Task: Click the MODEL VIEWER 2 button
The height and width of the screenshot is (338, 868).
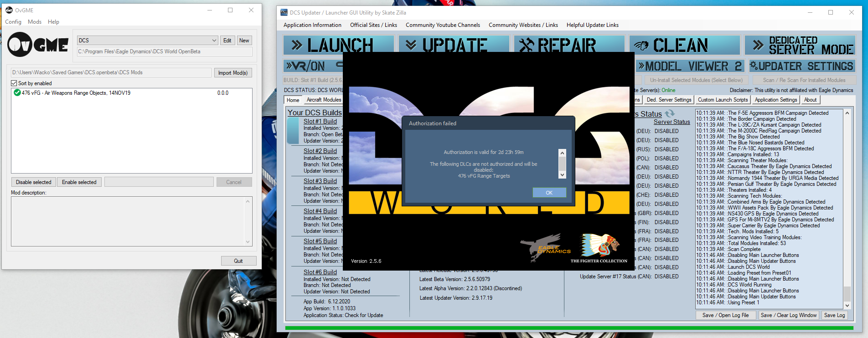Action: click(x=690, y=66)
